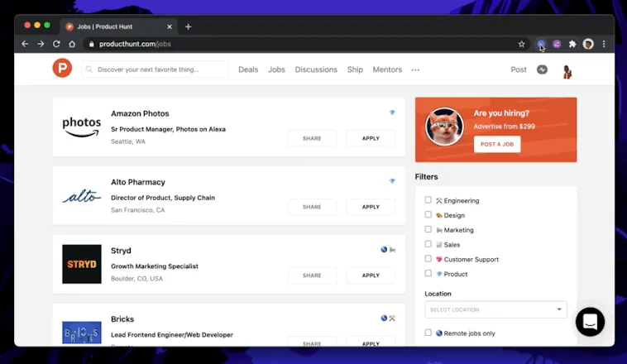Click the Bricks company logo
The height and width of the screenshot is (364, 627).
82,333
